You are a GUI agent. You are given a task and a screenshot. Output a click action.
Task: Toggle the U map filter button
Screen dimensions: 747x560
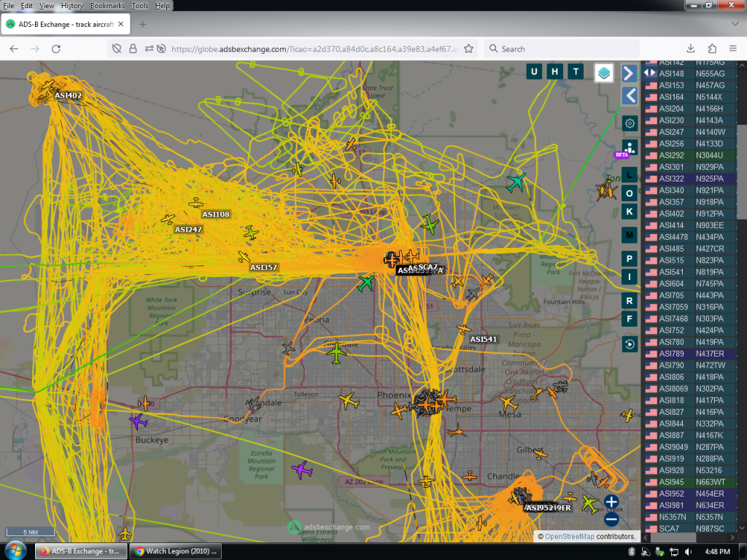coord(534,71)
